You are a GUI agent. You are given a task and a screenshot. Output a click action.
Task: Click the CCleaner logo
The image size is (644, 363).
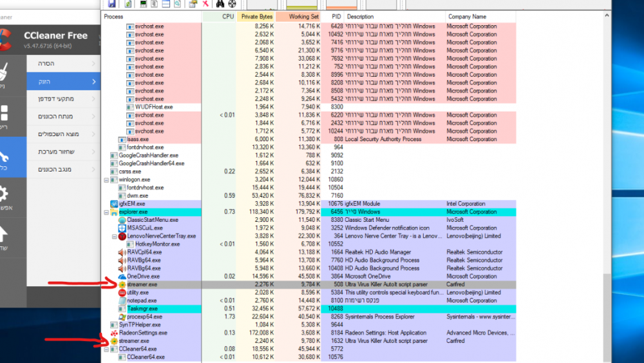[x=5, y=40]
